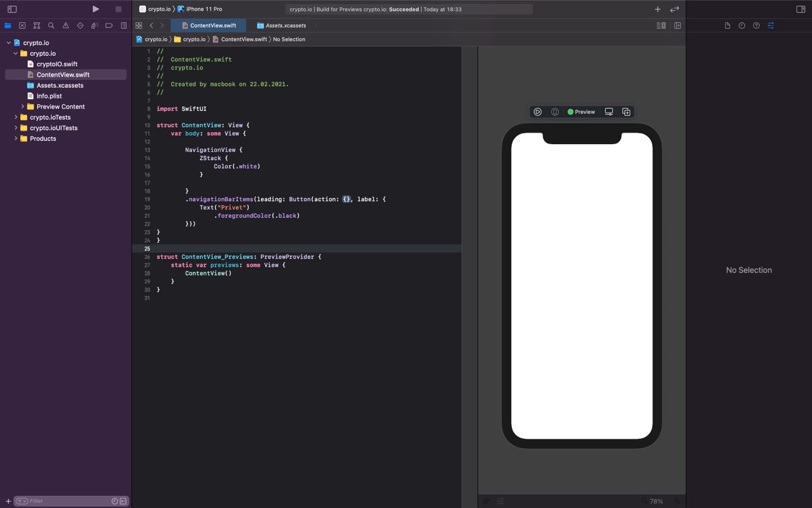Click the green Preview label button
The width and height of the screenshot is (812, 508).
[581, 112]
